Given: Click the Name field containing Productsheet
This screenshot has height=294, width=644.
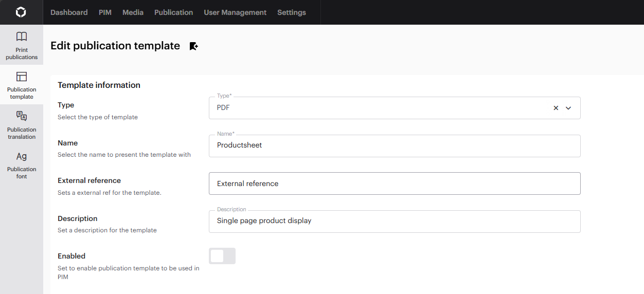Looking at the screenshot, I should click(x=394, y=146).
